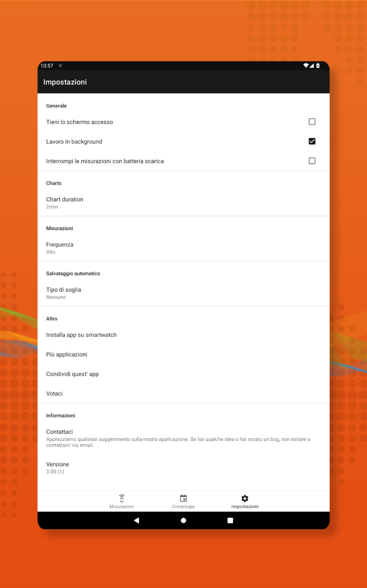The width and height of the screenshot is (367, 588).
Task: Select Condividi quest' app
Action: pyautogui.click(x=183, y=374)
